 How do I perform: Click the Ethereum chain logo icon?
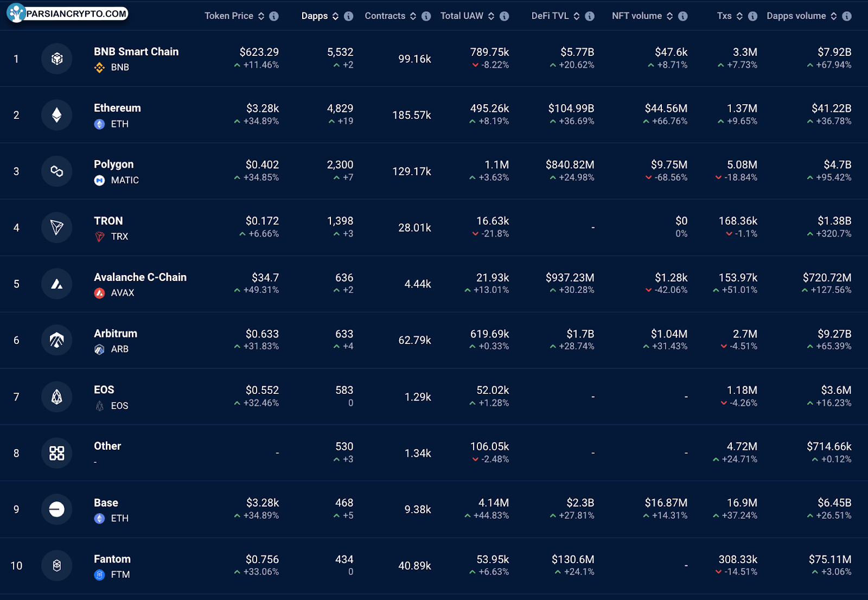point(57,115)
